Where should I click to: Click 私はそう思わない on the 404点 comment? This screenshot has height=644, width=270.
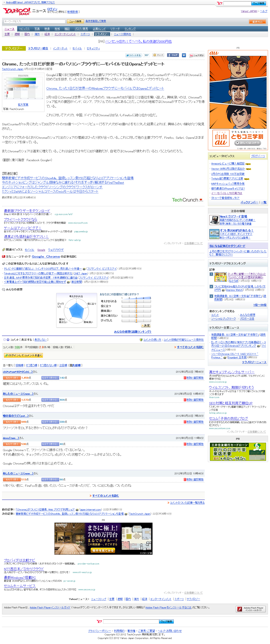point(50,400)
